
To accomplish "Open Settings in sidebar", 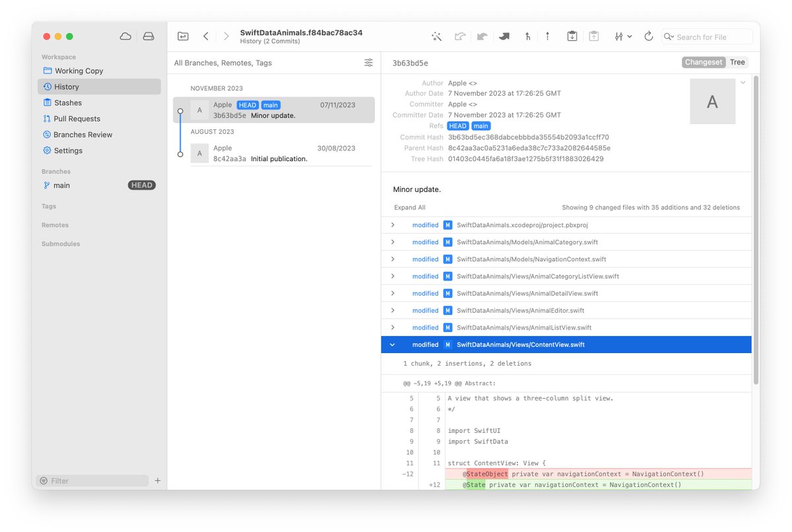I will point(99,150).
